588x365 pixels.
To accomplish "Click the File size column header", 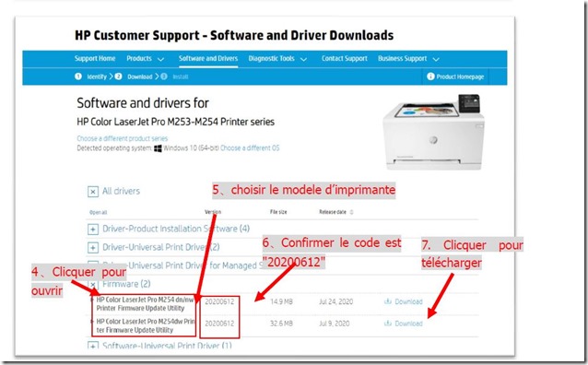I will [x=278, y=212].
